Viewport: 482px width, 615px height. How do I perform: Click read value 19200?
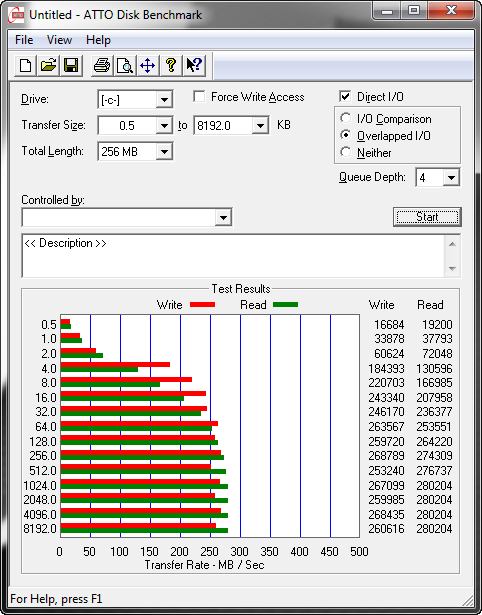pyautogui.click(x=437, y=325)
